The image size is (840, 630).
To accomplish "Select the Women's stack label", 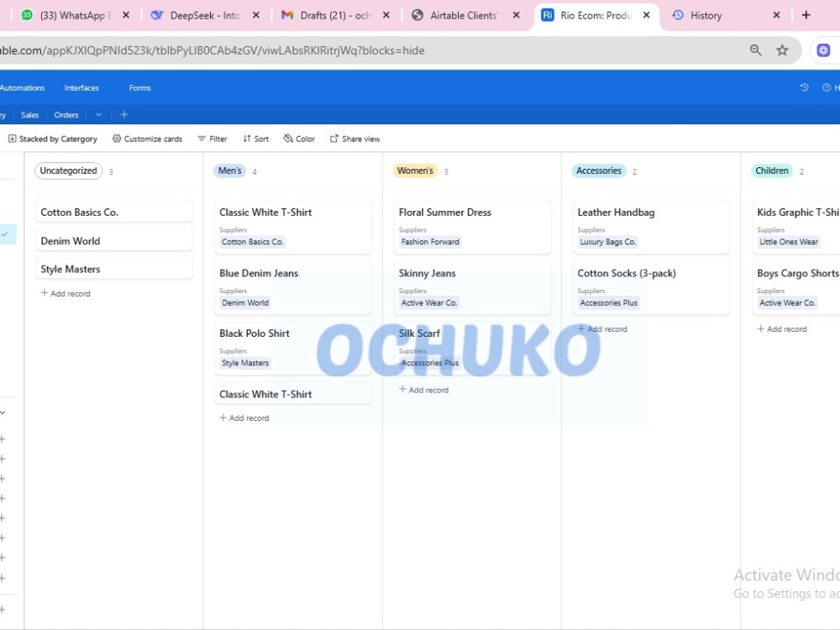I will [x=415, y=171].
